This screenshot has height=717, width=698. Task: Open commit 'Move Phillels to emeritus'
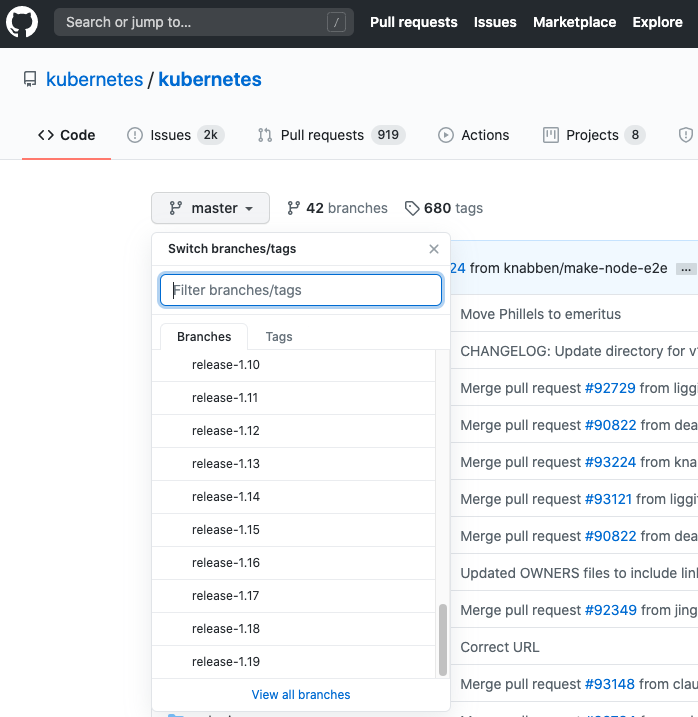point(541,314)
